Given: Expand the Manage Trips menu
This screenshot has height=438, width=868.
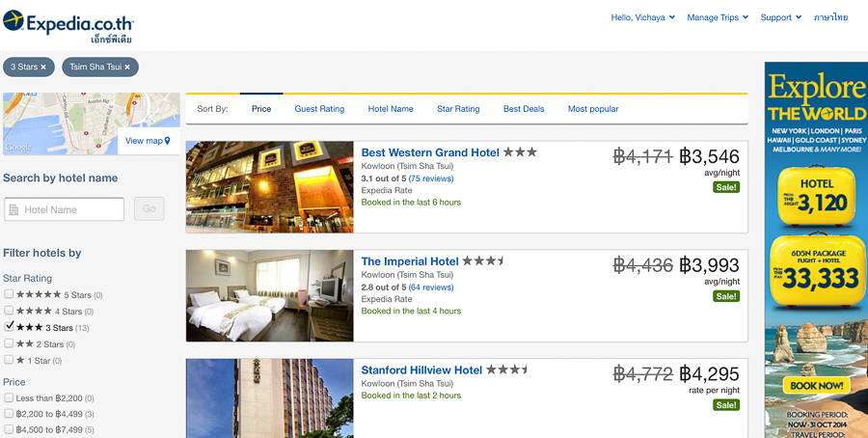Looking at the screenshot, I should (x=718, y=17).
